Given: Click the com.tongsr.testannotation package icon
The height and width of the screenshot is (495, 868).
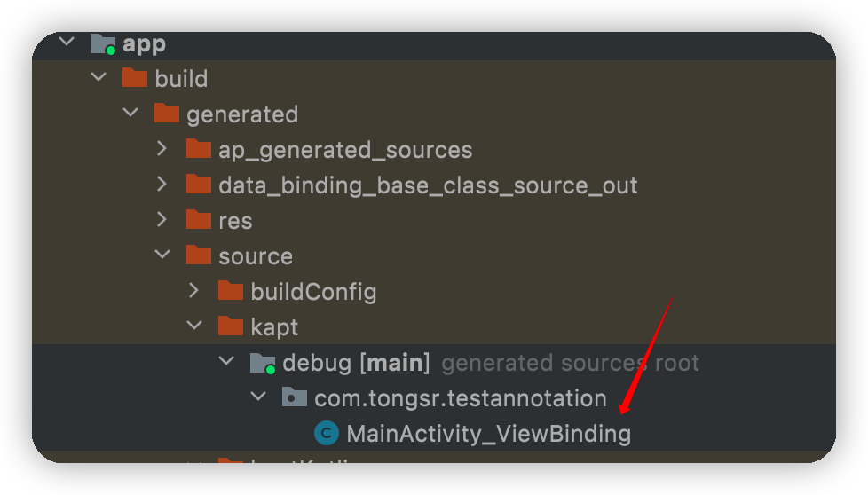Looking at the screenshot, I should pyautogui.click(x=295, y=397).
